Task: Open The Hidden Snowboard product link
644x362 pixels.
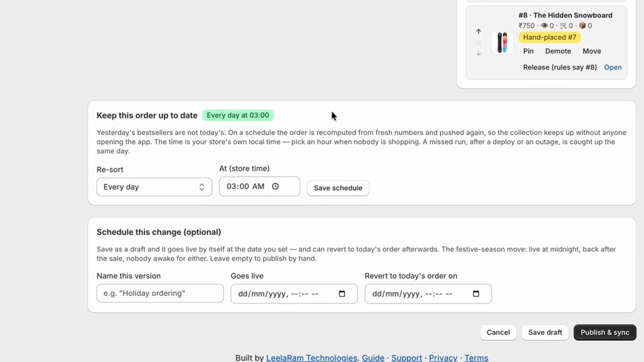Action: pyautogui.click(x=613, y=67)
